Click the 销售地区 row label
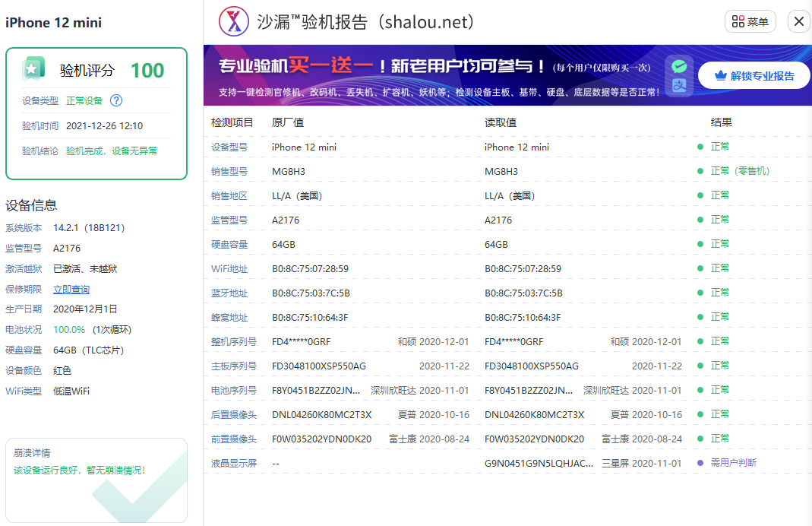Viewport: 812px width, 526px height. coord(229,196)
